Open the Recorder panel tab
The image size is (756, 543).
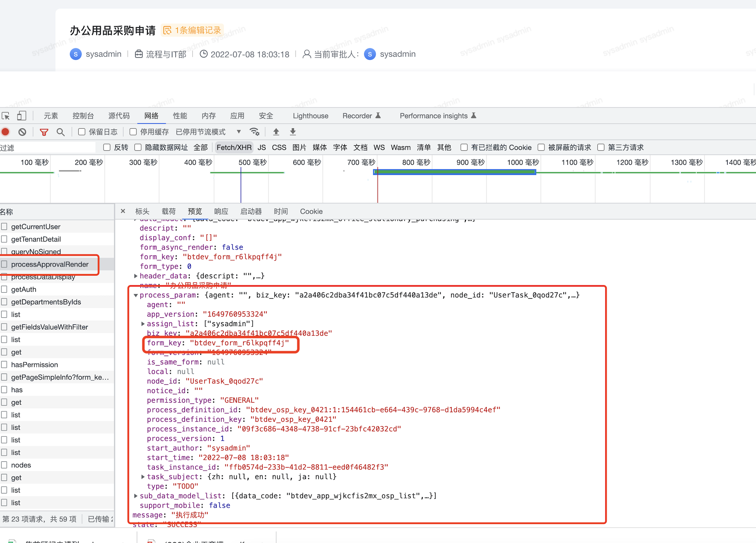coord(361,116)
